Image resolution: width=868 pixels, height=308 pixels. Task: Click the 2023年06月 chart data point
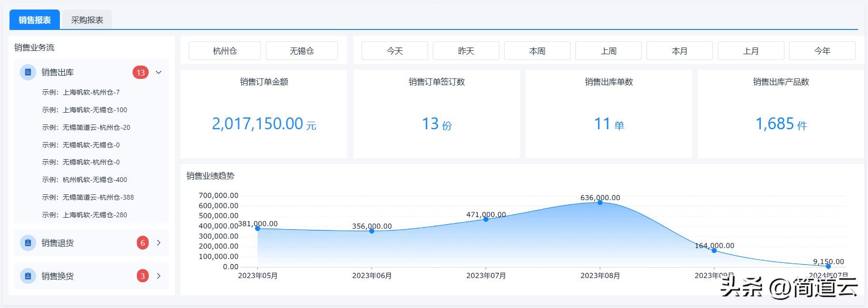(x=372, y=231)
